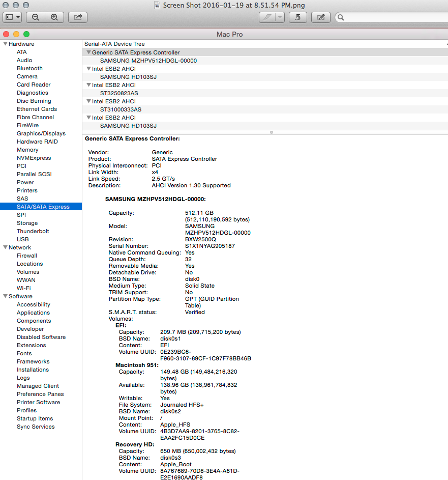Show Graphics/Displays info
The width and height of the screenshot is (448, 480).
(41, 133)
